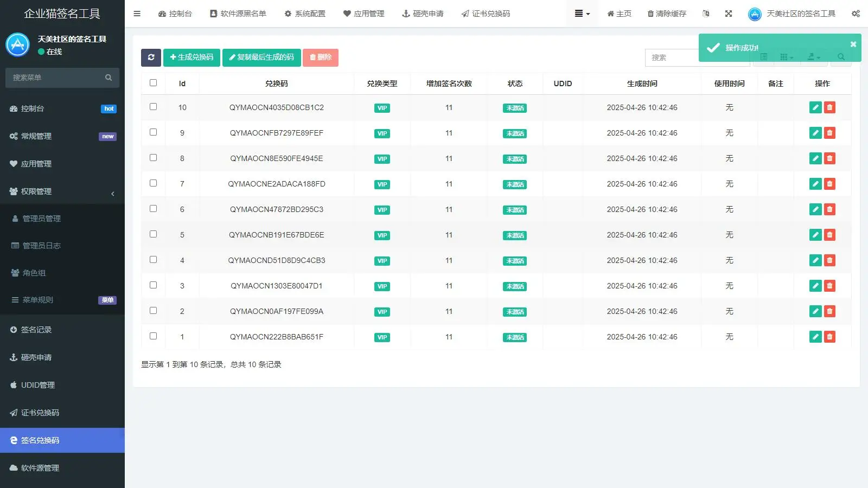Check the checkbox for row Id 10
Viewport: 868px width, 488px height.
tap(154, 107)
